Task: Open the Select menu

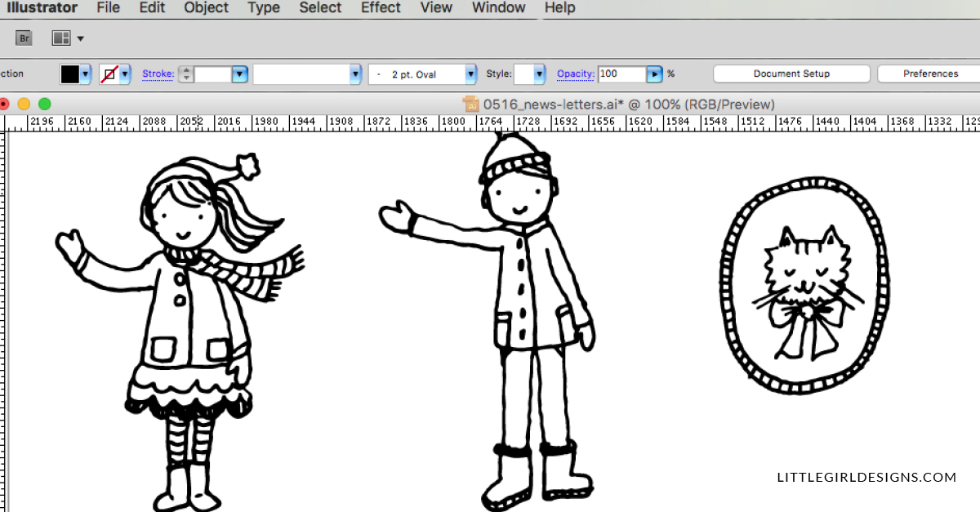Action: coord(320,8)
